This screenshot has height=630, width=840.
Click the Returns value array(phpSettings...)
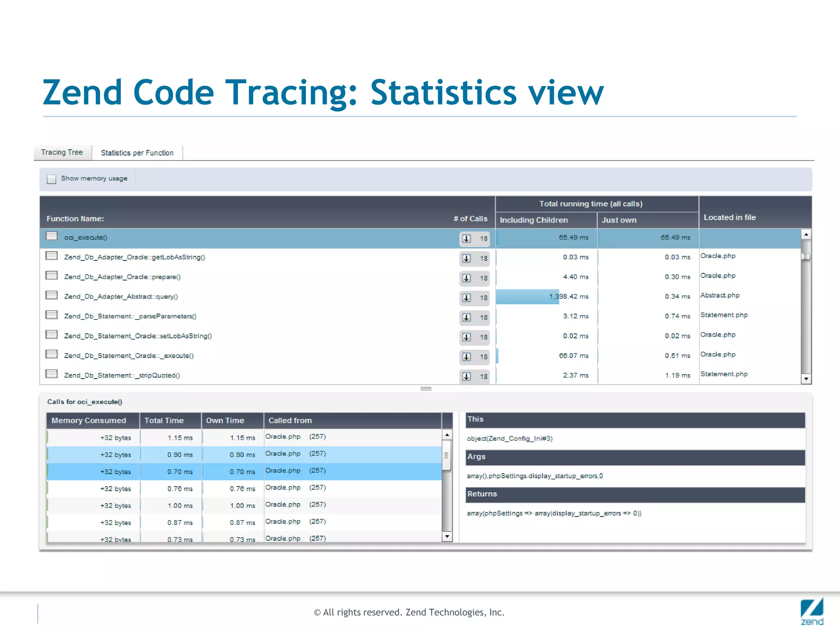click(x=554, y=513)
